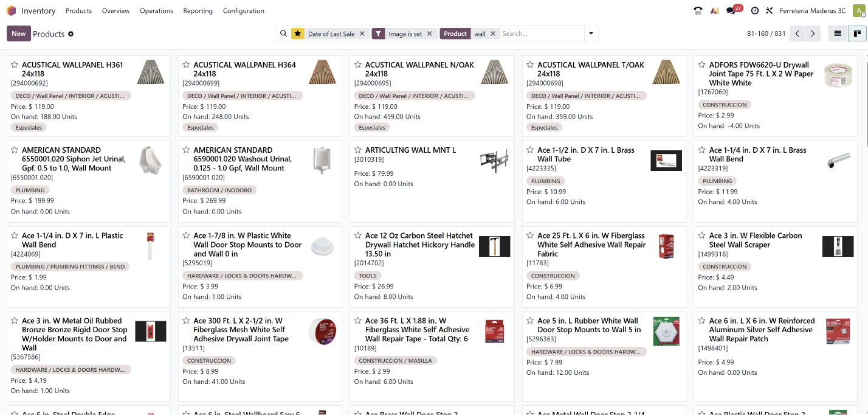The width and height of the screenshot is (868, 415).
Task: Open the wall-mount urinal 6550001.020 thumbnail
Action: pyautogui.click(x=151, y=161)
